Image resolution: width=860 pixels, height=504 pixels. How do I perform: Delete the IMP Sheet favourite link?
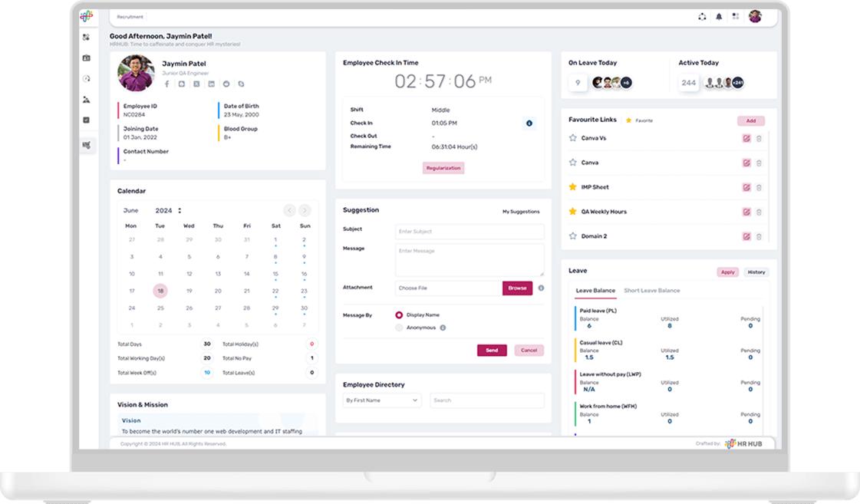[x=759, y=188]
